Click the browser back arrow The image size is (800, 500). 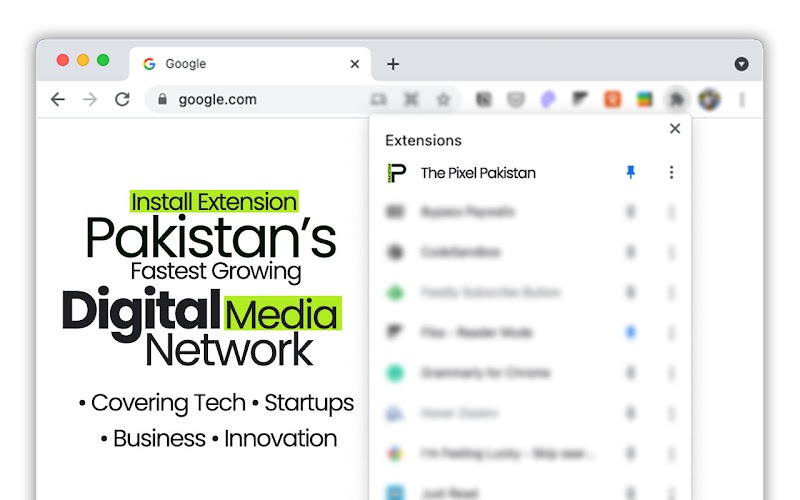coord(58,99)
